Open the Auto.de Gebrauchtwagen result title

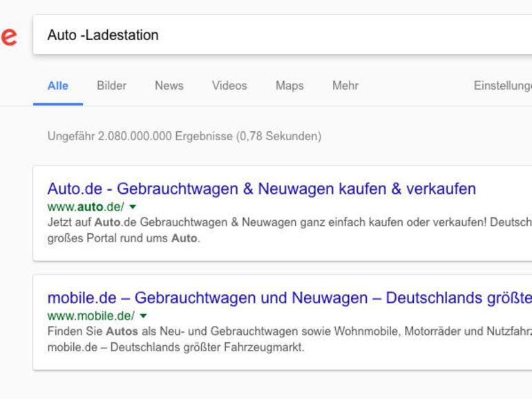(262, 189)
